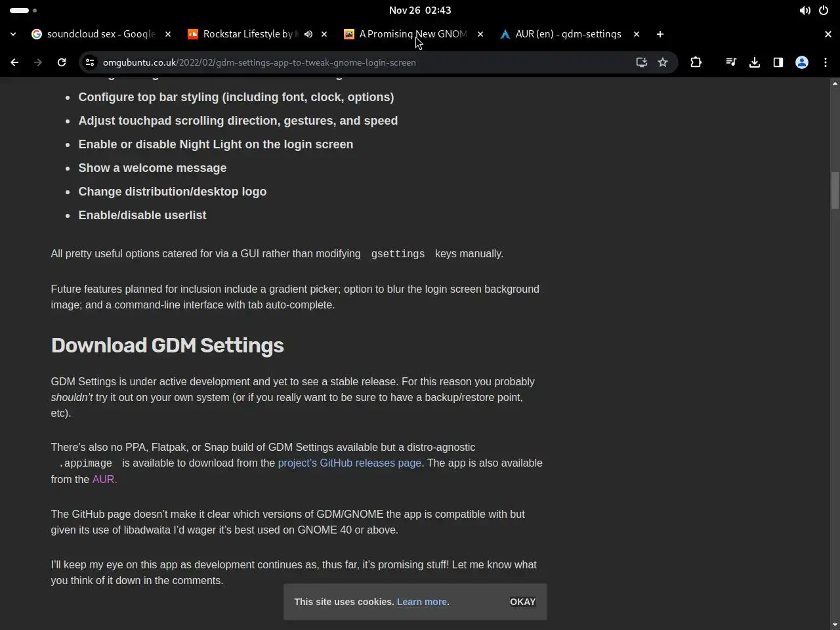Open the project's GitHub releases page link
840x630 pixels.
[x=350, y=463]
